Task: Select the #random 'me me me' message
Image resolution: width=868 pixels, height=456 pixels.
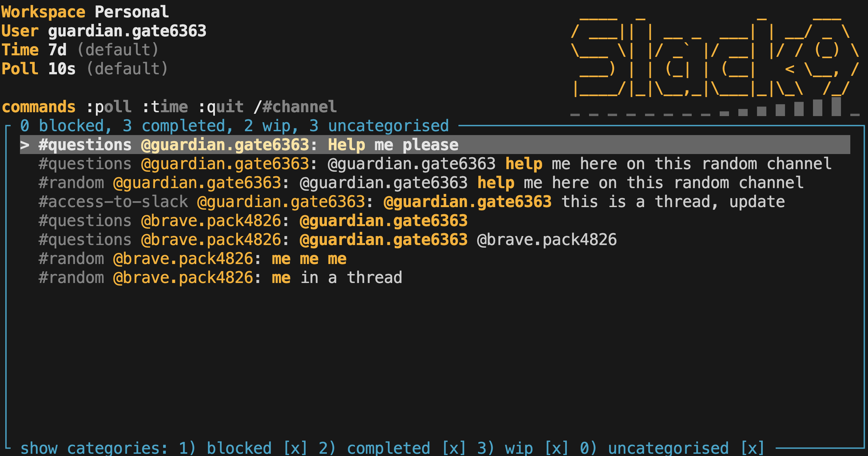Action: tap(192, 259)
